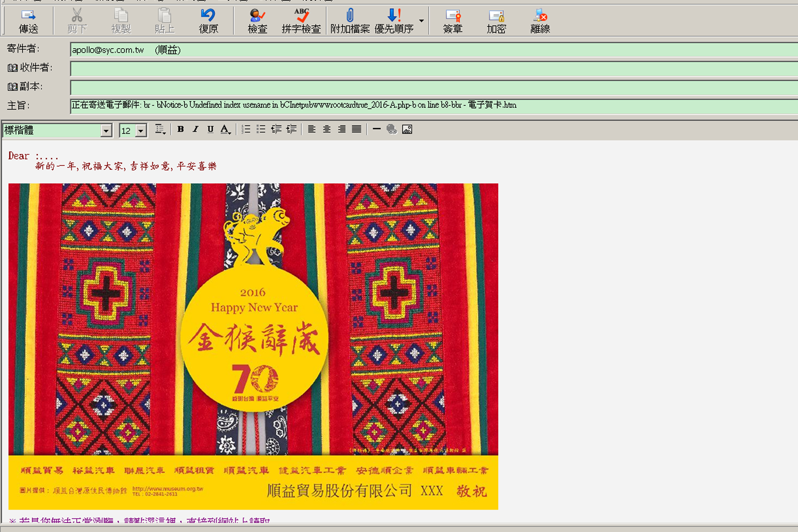Apply numbered list formatting
Image resolution: width=798 pixels, height=532 pixels.
(x=246, y=129)
